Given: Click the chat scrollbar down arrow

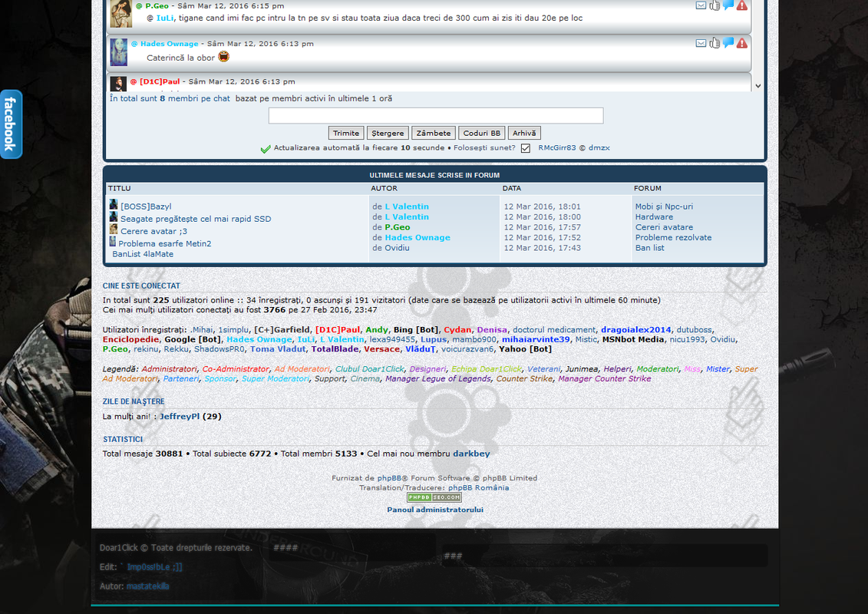Looking at the screenshot, I should click(757, 86).
